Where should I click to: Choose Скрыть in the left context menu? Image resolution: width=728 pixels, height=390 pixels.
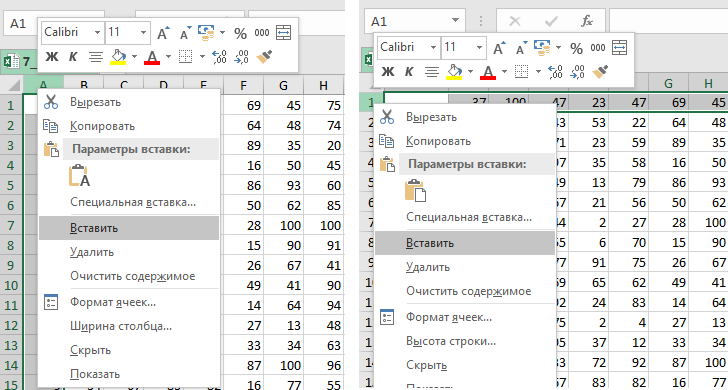(129, 350)
